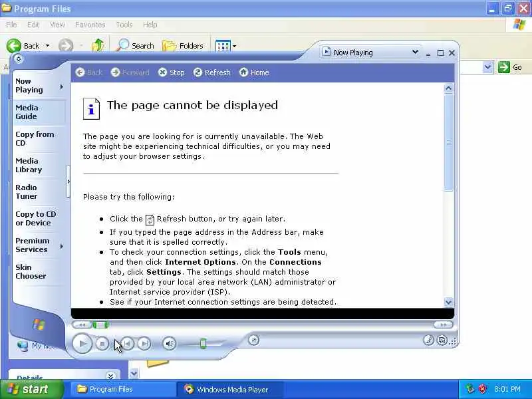Click the red security shield tray icon
This screenshot has height=399, width=532.
pyautogui.click(x=482, y=389)
